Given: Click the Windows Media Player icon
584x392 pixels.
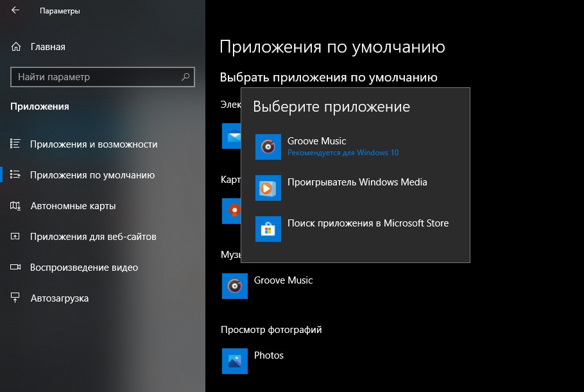Looking at the screenshot, I should coord(268,188).
